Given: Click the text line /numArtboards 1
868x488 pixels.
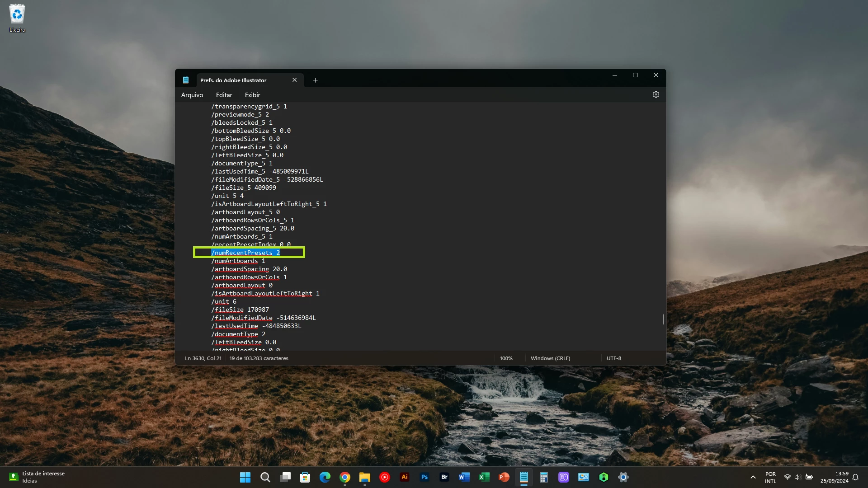Looking at the screenshot, I should click(x=238, y=261).
